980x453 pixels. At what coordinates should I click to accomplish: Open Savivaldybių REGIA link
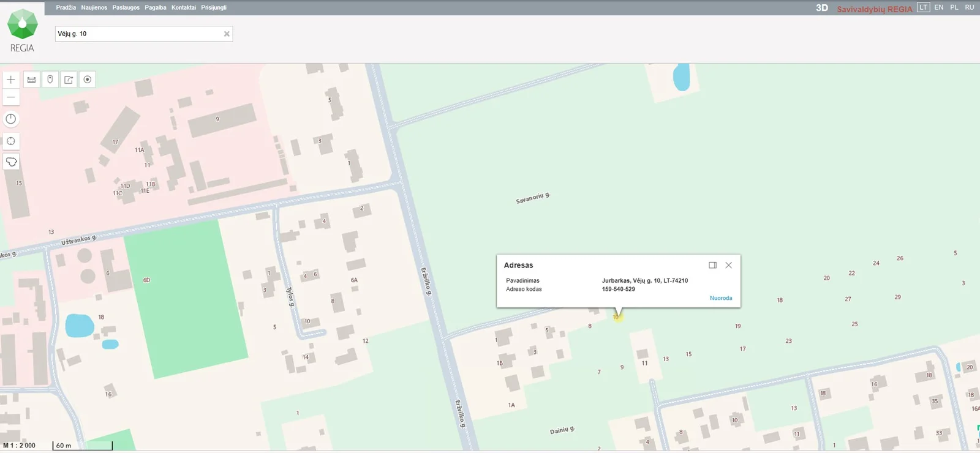pos(874,9)
